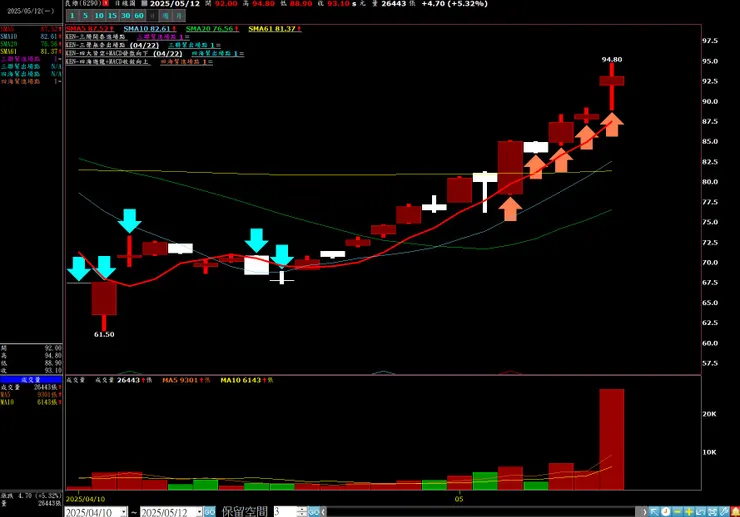740x517 pixels.
Task: Click the tallest red volume bar
Action: pyautogui.click(x=612, y=440)
